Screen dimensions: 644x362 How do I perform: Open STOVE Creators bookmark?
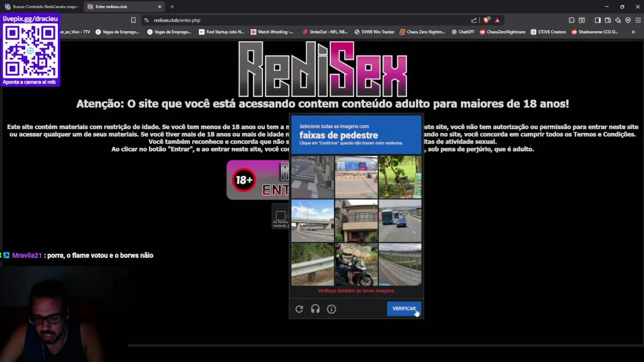[548, 32]
